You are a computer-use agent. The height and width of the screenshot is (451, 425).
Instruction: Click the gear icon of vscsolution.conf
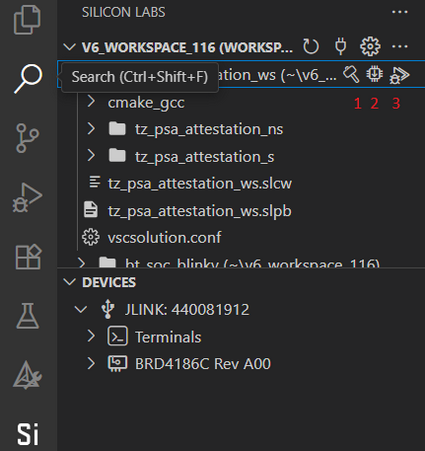[x=91, y=237]
